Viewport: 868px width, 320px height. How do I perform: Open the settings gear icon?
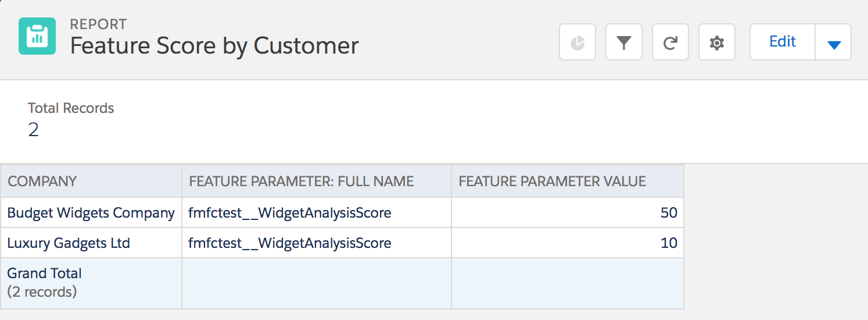tap(717, 42)
